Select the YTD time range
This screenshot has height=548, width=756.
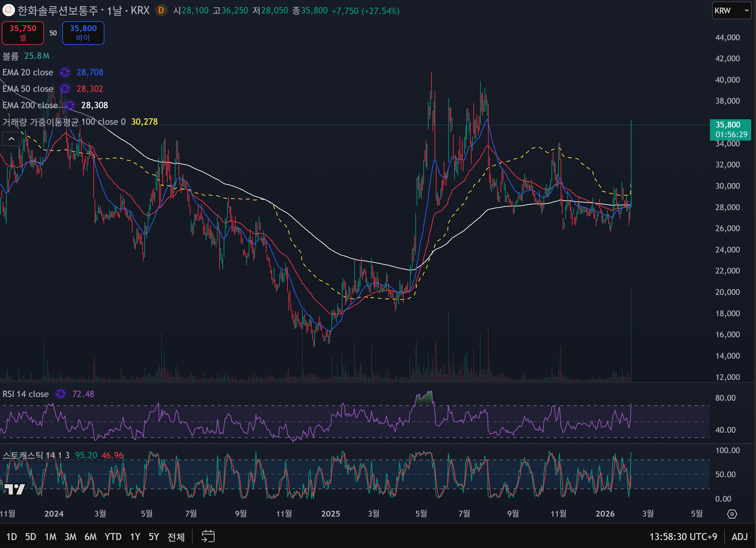coord(113,537)
